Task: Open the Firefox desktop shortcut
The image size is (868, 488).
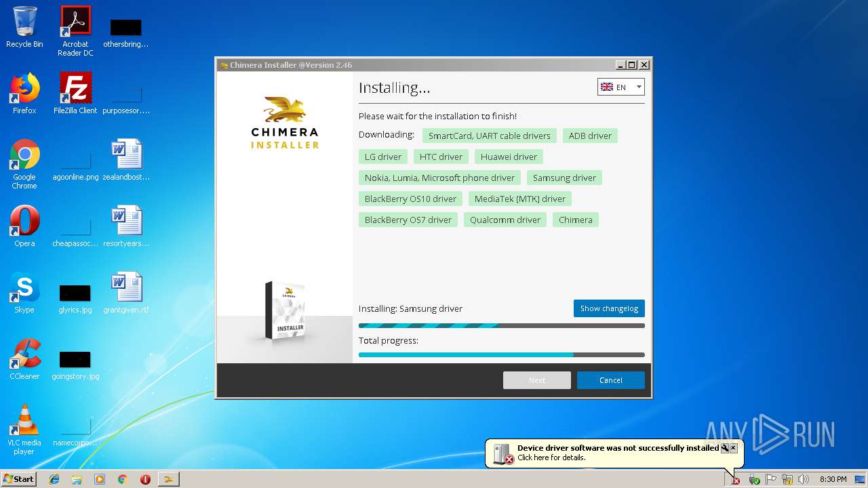Action: click(x=24, y=94)
